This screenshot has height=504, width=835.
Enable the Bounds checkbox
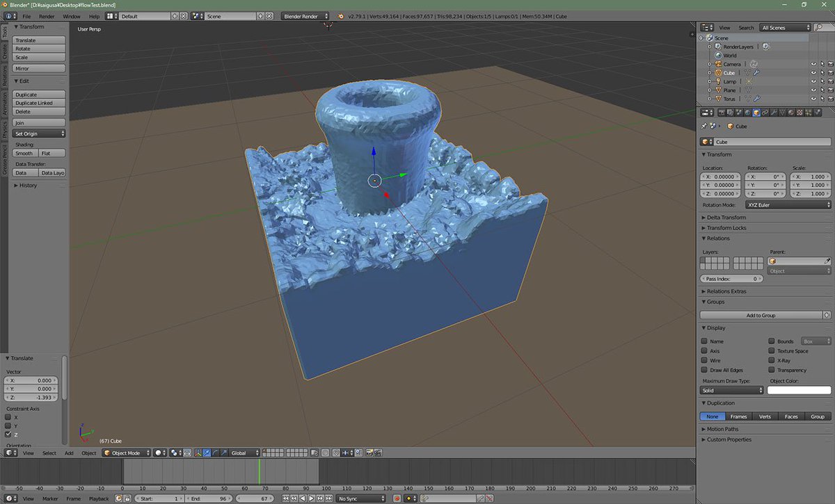pos(772,341)
